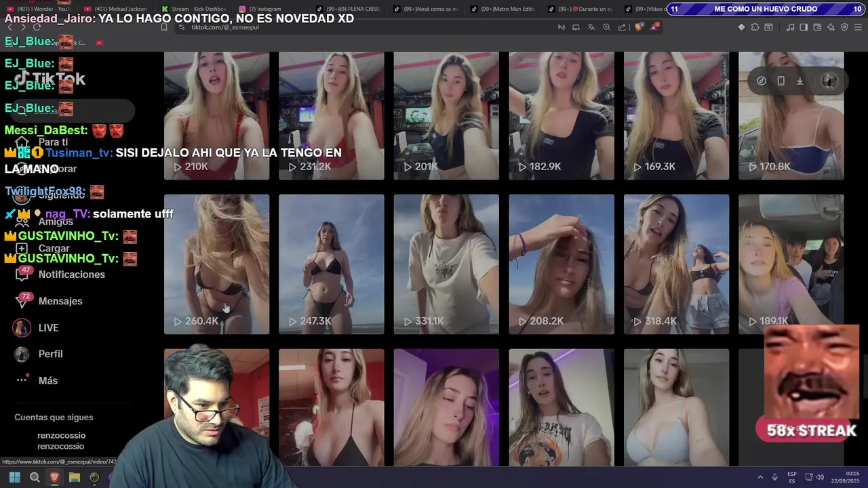
Task: Click the LIVE avatar icon
Action: 22,327
